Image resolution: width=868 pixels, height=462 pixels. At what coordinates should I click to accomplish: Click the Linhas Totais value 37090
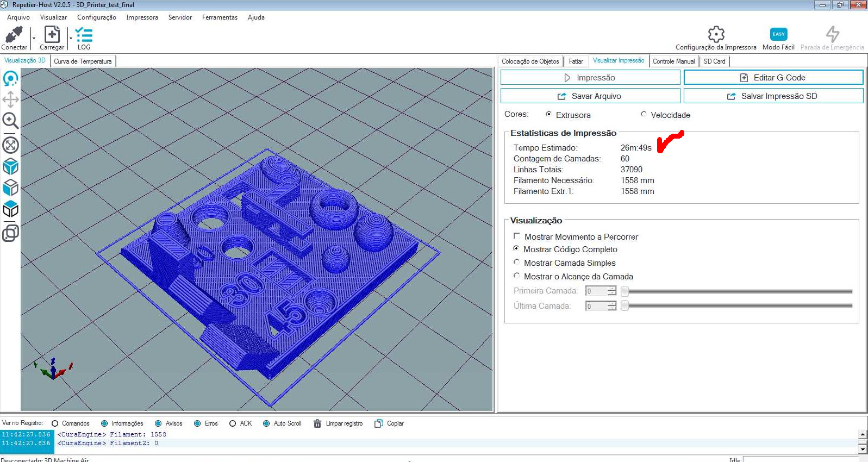tap(632, 170)
